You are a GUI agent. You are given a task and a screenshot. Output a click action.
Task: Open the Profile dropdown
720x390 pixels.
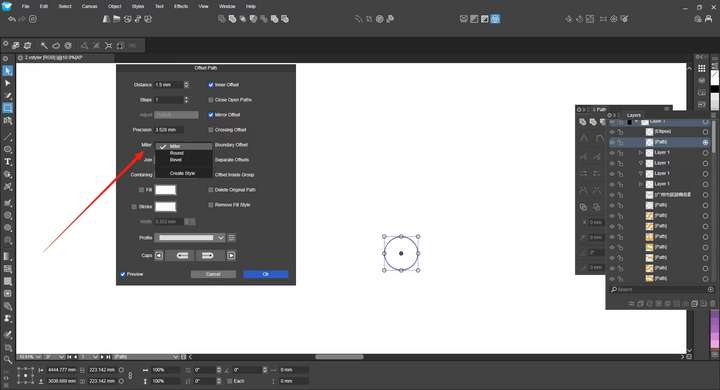pyautogui.click(x=189, y=237)
